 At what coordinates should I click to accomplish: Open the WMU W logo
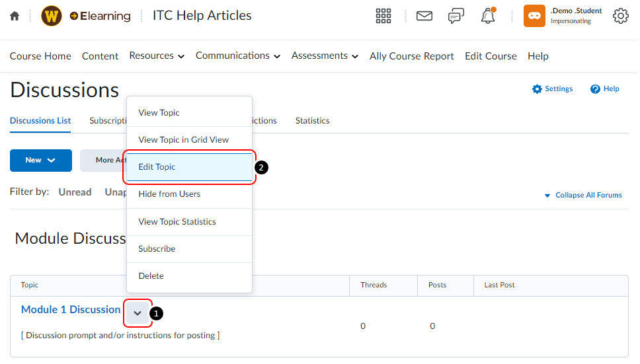pyautogui.click(x=52, y=16)
